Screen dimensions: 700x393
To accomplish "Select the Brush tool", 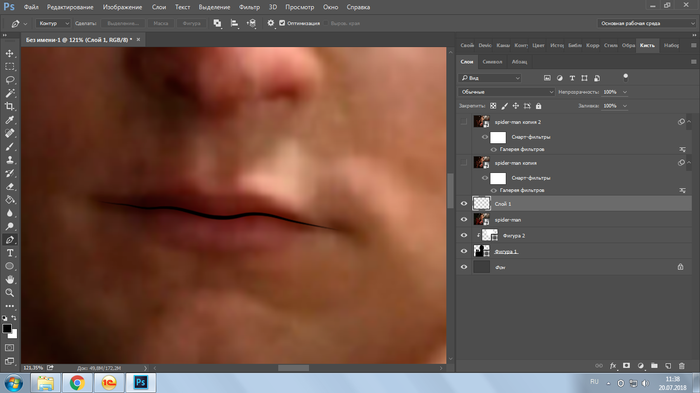I will coord(9,146).
